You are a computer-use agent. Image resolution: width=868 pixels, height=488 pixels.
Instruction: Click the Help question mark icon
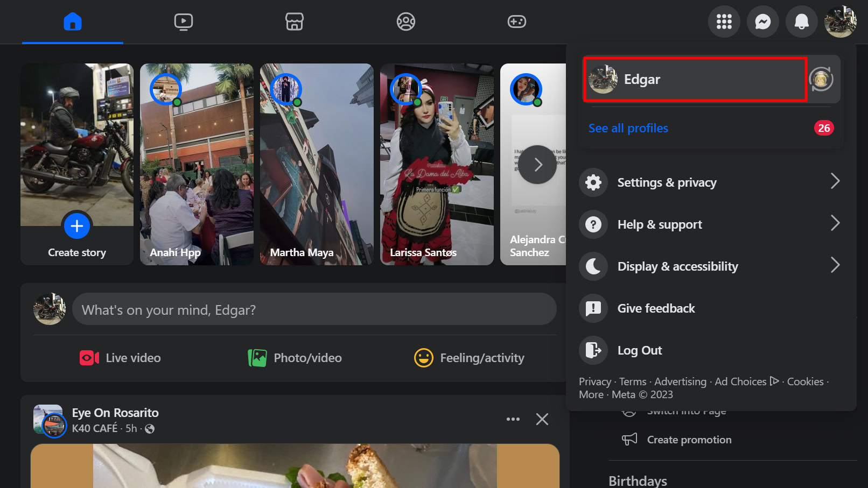(x=593, y=224)
